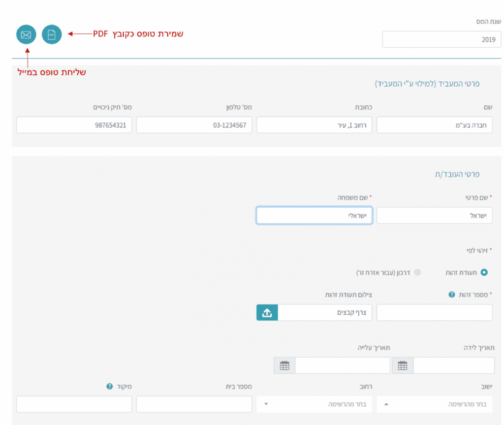
Task: Expand the רחוב dropdown list
Action: [315, 404]
